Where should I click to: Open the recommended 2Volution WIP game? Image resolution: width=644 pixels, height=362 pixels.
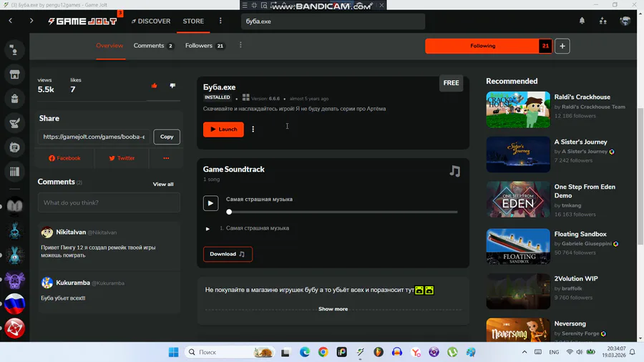point(518,291)
